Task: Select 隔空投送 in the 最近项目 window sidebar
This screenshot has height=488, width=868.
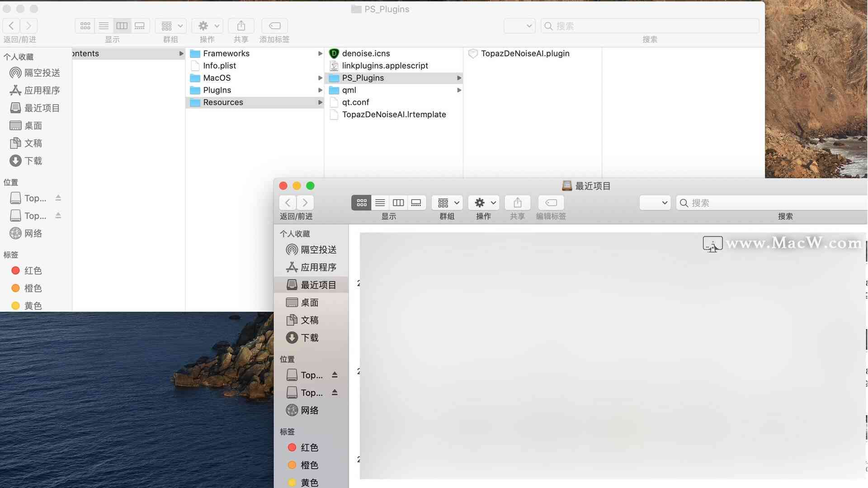Action: [x=311, y=250]
